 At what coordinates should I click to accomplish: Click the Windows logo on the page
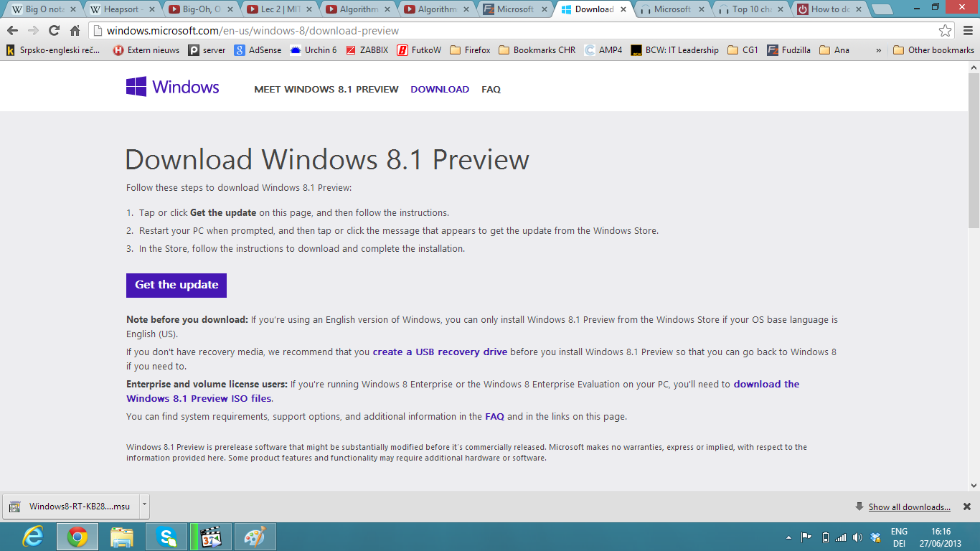click(x=172, y=88)
